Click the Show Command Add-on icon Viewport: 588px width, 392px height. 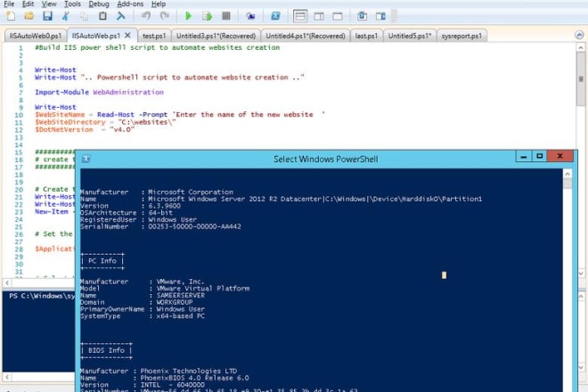[380, 16]
